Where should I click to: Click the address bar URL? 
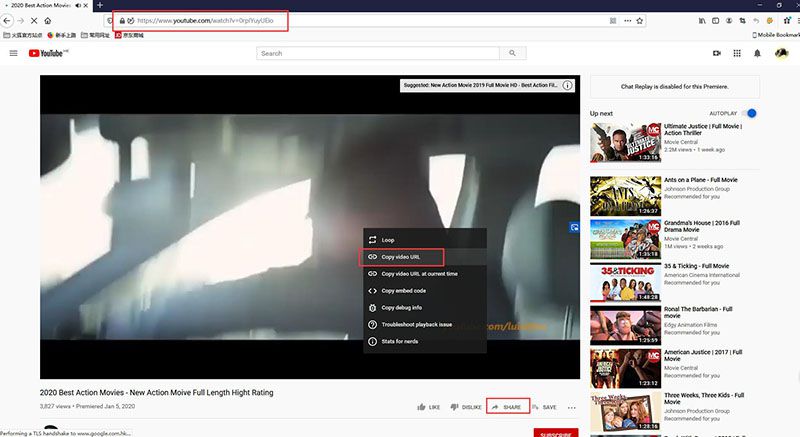[205, 20]
